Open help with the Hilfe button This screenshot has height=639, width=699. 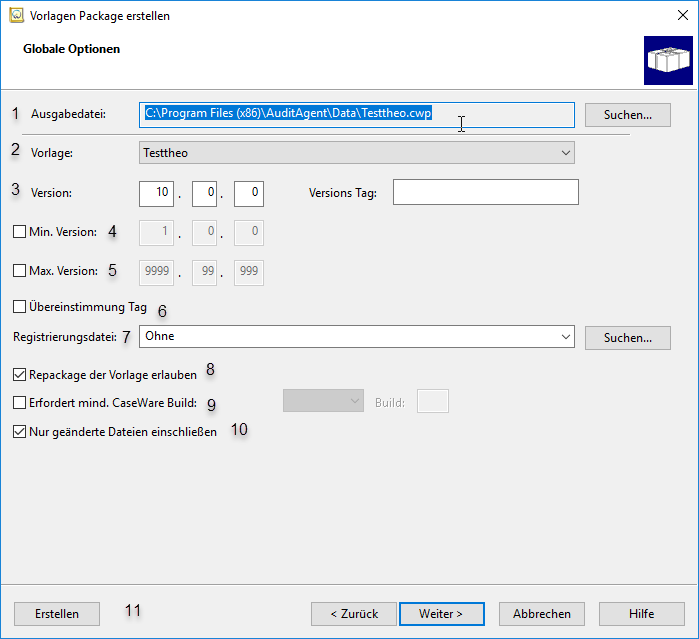(641, 613)
